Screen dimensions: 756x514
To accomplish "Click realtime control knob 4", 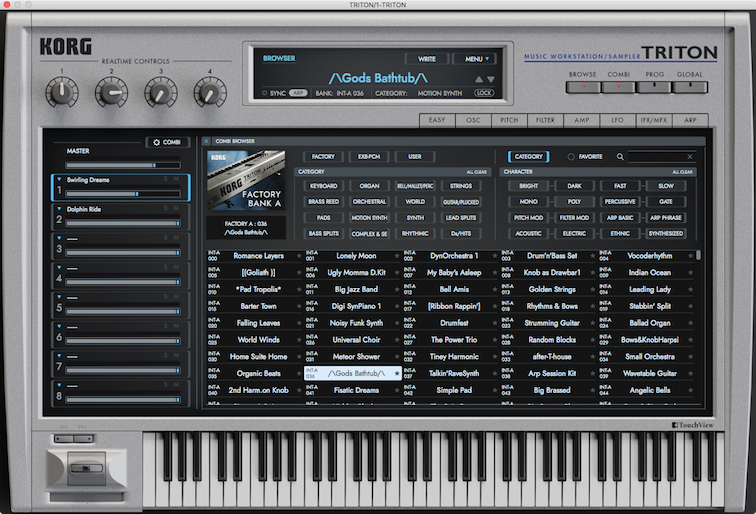I will point(210,92).
